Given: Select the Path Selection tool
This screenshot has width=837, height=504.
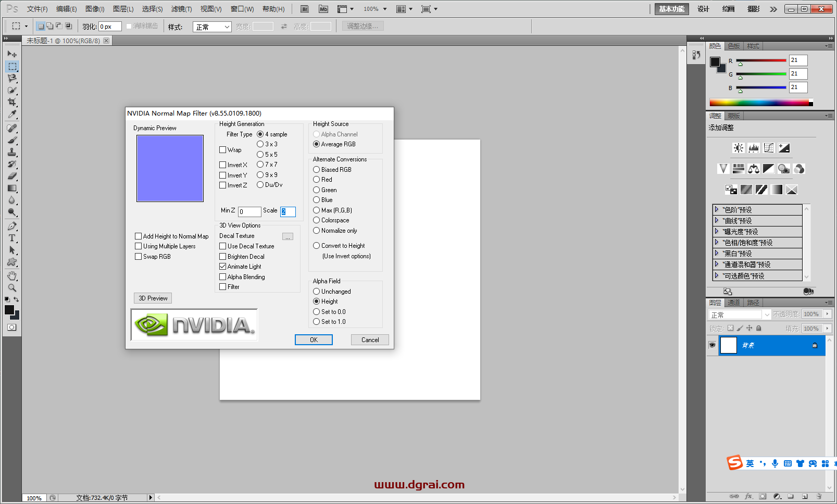Looking at the screenshot, I should (x=12, y=250).
